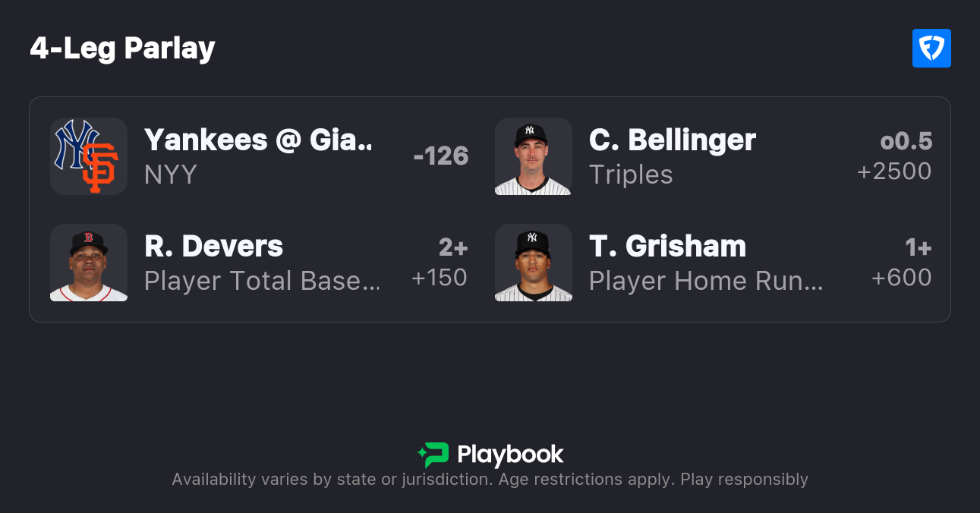Select the -126 moneyline odds

pos(441,156)
